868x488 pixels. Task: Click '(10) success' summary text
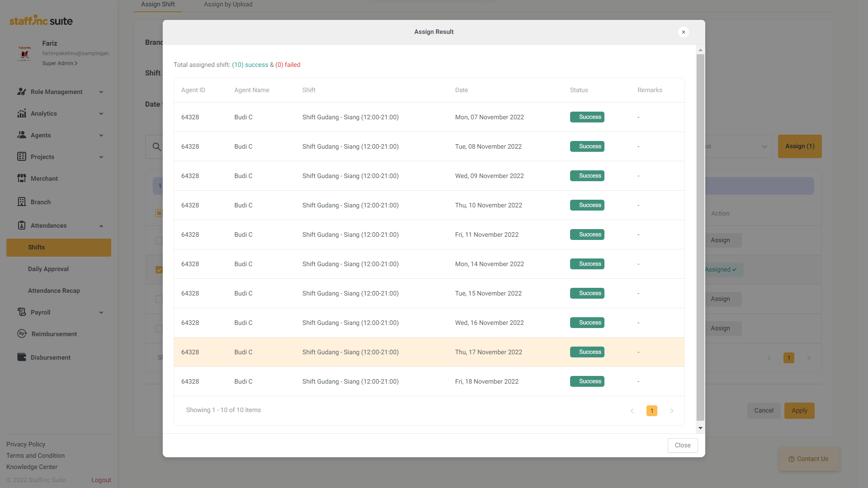[250, 65]
